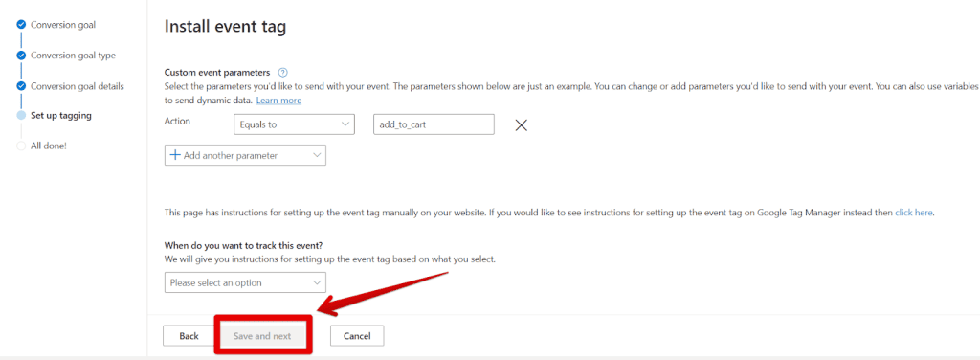The width and height of the screenshot is (980, 360).
Task: Click the Back button
Action: coord(189,336)
